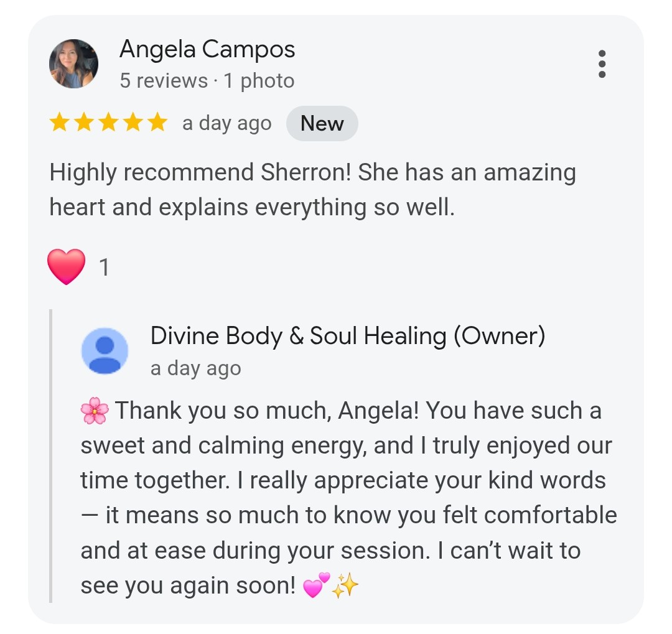Viewport: 672px width, 634px height.
Task: Open the three-dot review options menu
Action: point(602,64)
